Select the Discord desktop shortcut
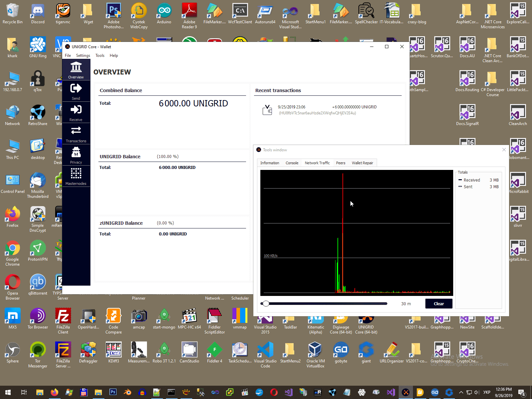The image size is (532, 399). point(38,14)
